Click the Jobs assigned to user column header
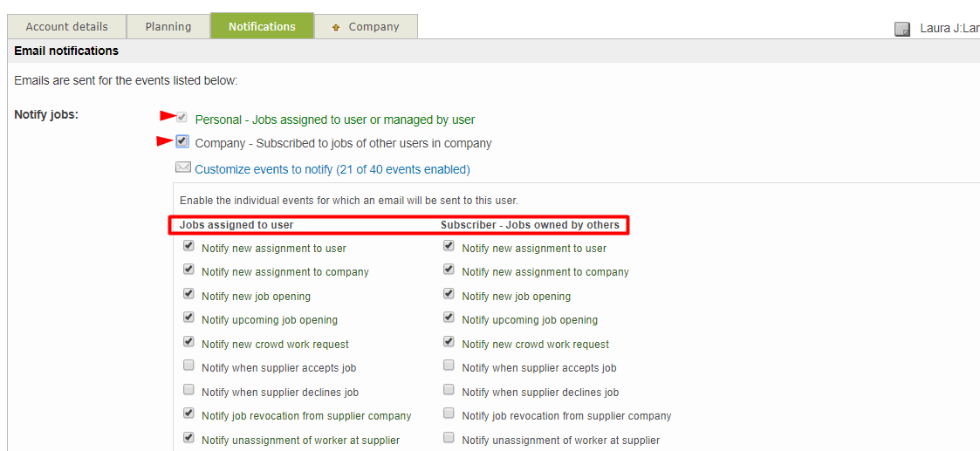This screenshot has height=451, width=980. pos(236,225)
